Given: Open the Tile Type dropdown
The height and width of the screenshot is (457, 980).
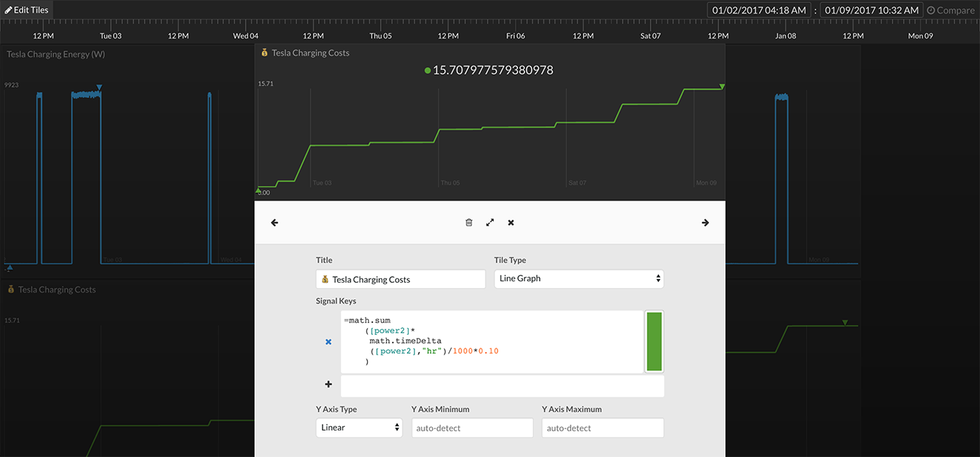Looking at the screenshot, I should point(579,278).
